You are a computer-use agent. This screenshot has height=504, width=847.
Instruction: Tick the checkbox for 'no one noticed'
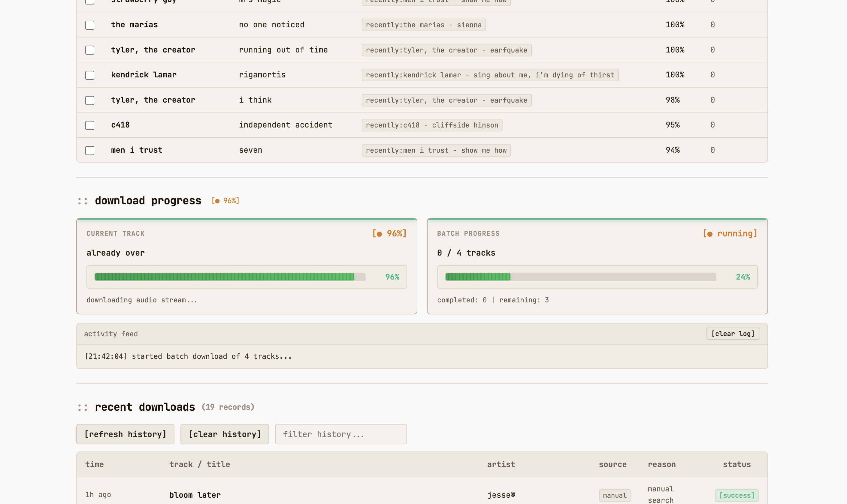point(90,25)
